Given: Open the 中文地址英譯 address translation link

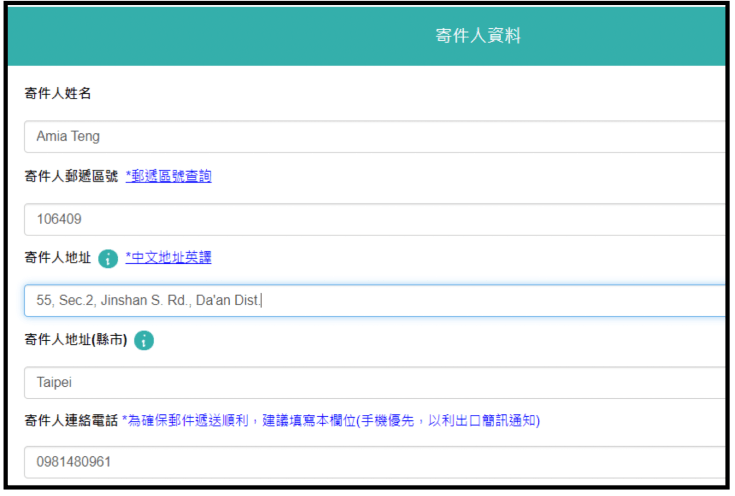Looking at the screenshot, I should pyautogui.click(x=168, y=258).
